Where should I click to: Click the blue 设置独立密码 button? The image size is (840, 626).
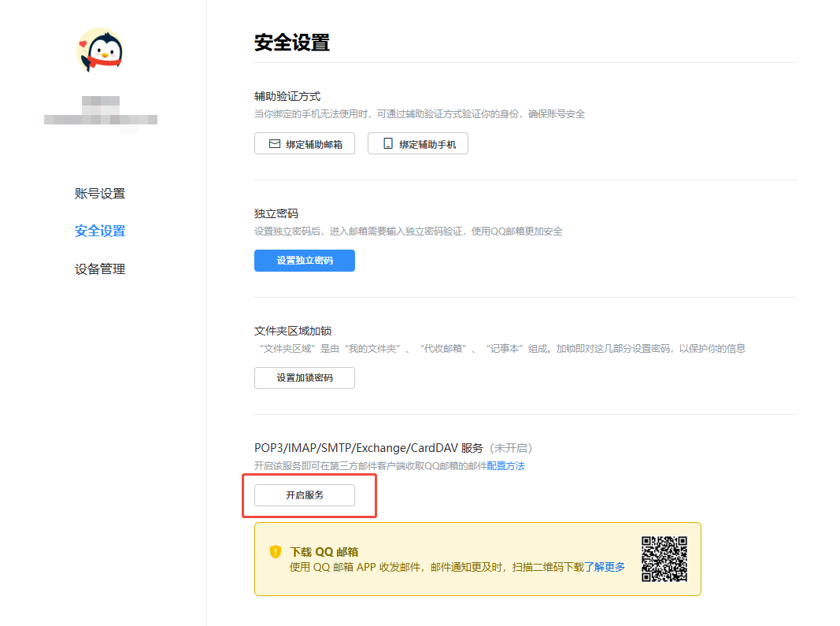point(305,261)
